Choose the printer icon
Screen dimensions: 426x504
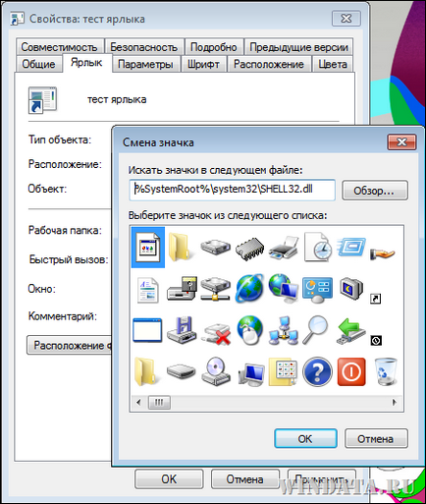click(x=284, y=248)
